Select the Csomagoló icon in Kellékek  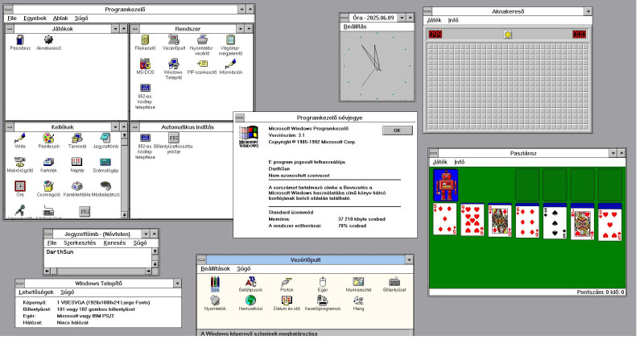pyautogui.click(x=48, y=186)
